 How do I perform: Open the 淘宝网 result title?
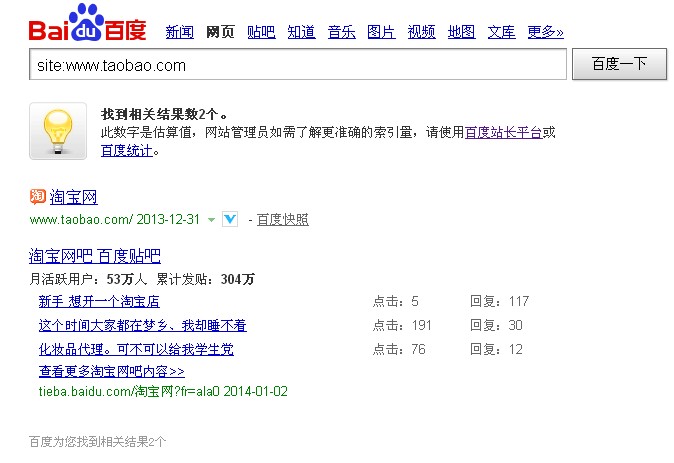(74, 197)
